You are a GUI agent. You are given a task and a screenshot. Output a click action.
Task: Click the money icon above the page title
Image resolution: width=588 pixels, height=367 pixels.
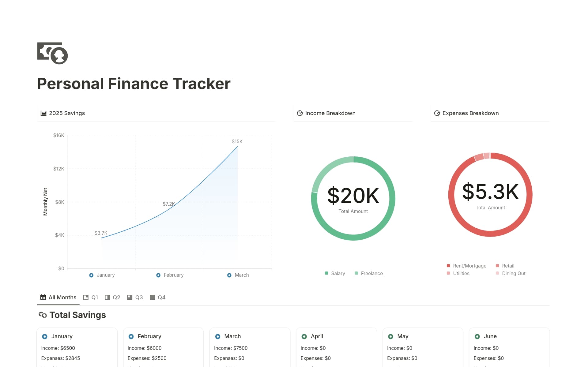pyautogui.click(x=52, y=54)
